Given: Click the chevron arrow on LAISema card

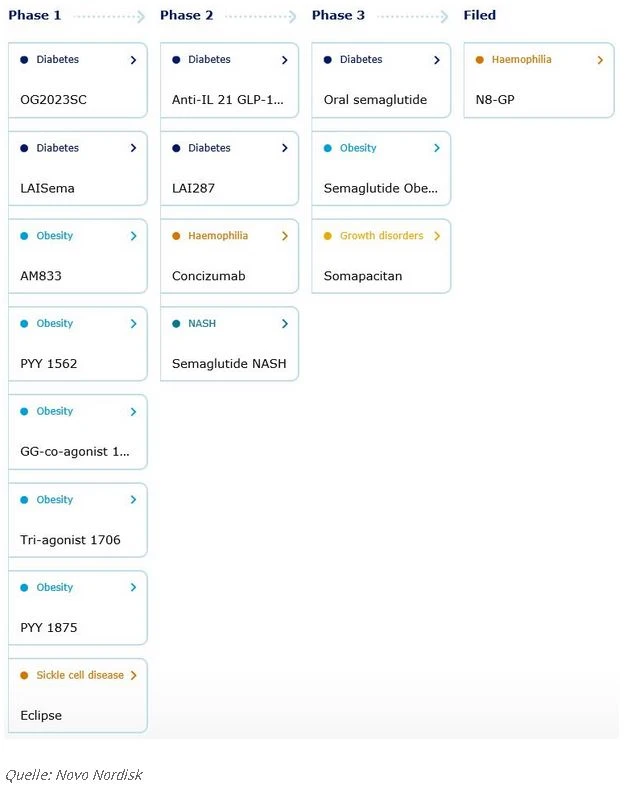Looking at the screenshot, I should coord(133,148).
